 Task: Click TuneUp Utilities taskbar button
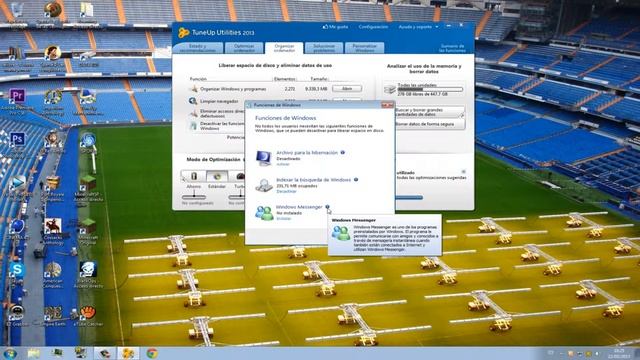tap(128, 353)
